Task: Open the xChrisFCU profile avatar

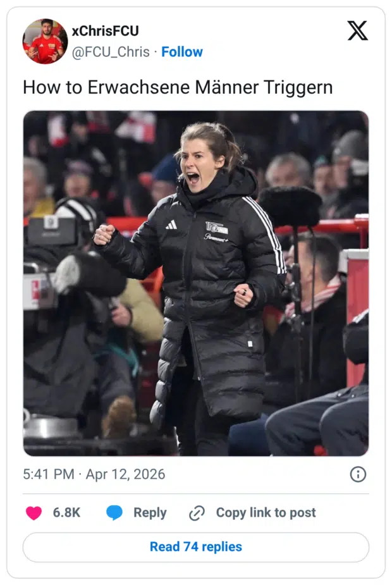Action: (x=45, y=41)
